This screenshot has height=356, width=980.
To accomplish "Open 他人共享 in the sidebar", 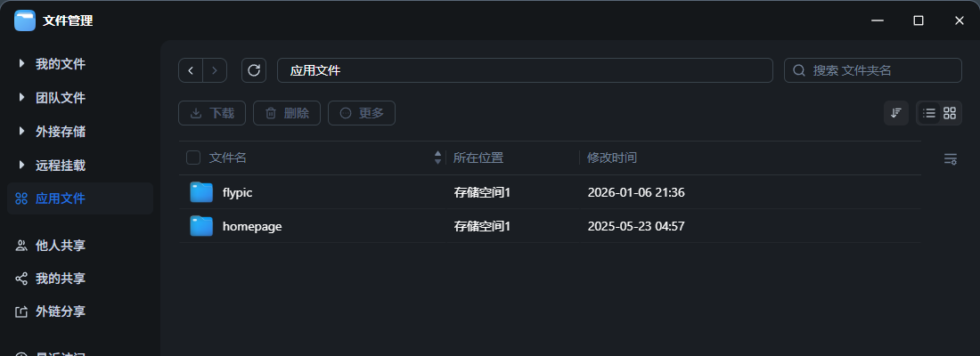I will point(61,245).
